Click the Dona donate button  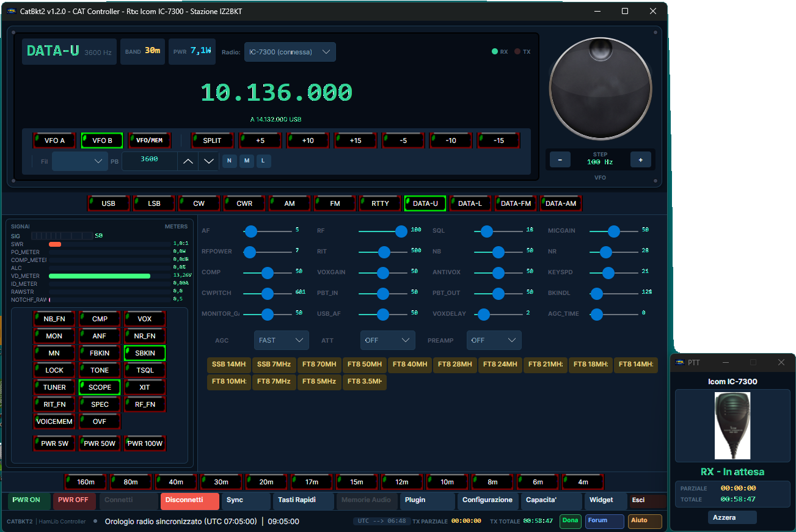(571, 522)
